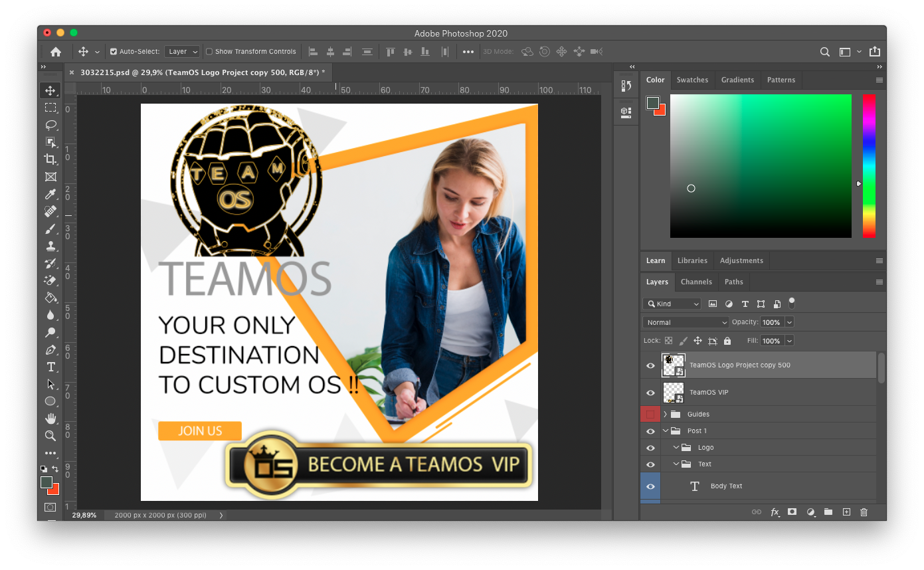
Task: Select the Paint Bucket tool
Action: (x=50, y=298)
